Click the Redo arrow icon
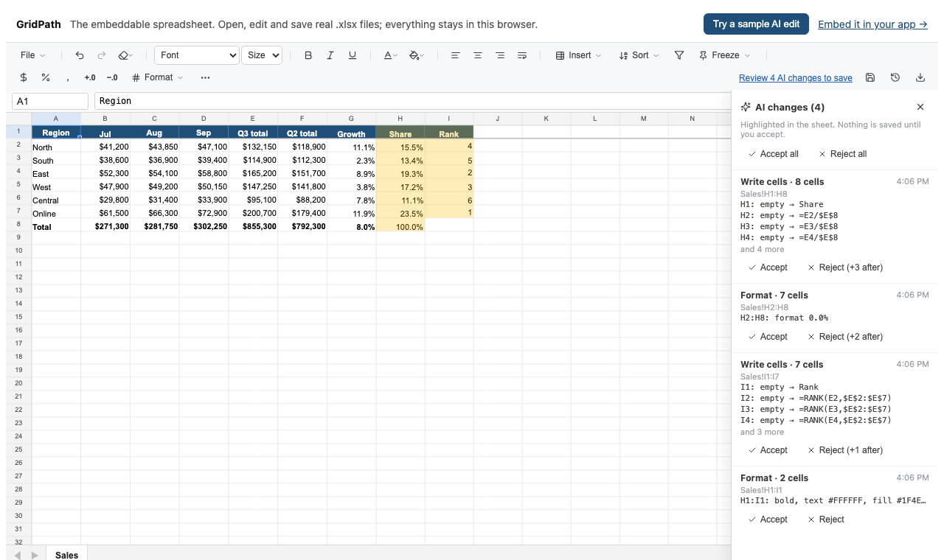The height and width of the screenshot is (560, 944). pos(102,55)
